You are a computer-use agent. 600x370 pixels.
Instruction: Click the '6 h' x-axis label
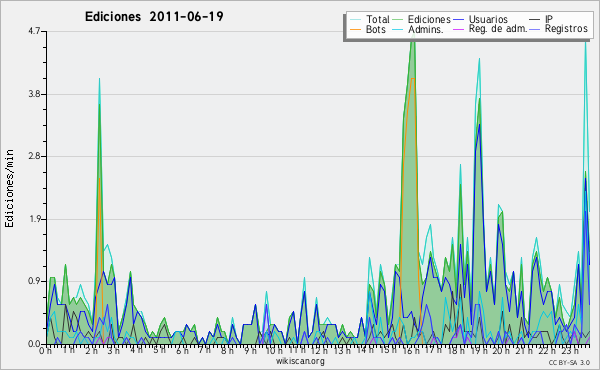(182, 350)
